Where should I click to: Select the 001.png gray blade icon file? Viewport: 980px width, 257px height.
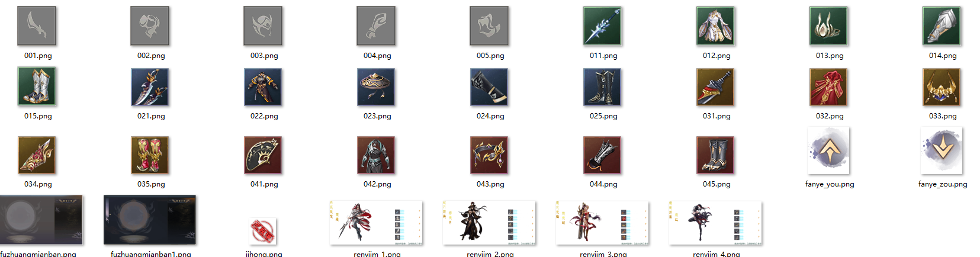(x=37, y=25)
